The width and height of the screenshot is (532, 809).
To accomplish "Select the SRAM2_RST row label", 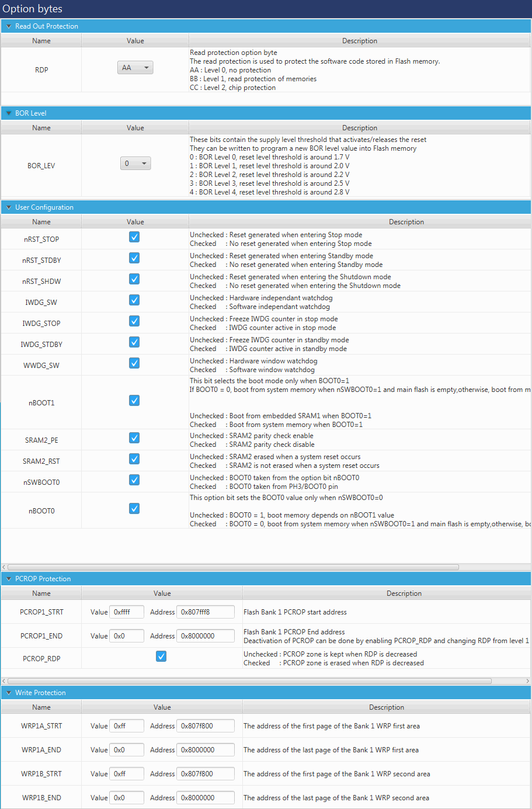I will tap(41, 461).
